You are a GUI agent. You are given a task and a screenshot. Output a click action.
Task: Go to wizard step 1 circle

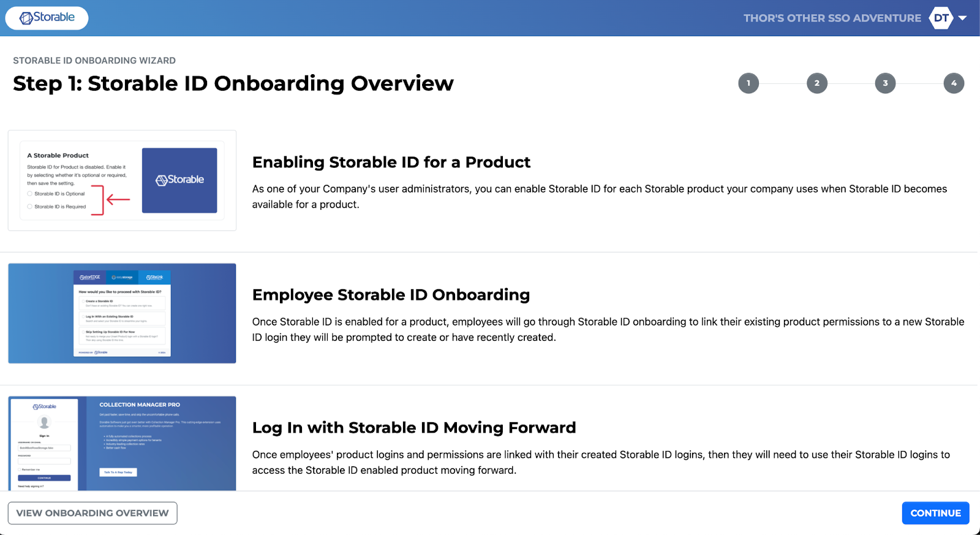coord(748,83)
